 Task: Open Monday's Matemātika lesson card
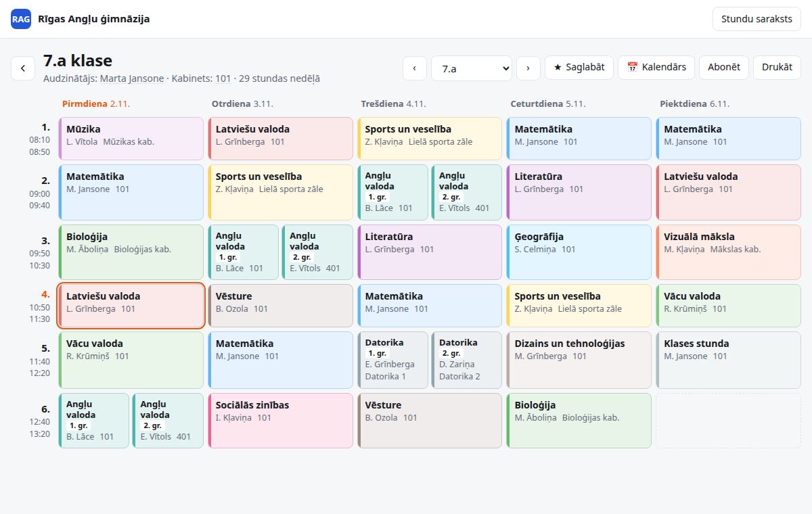(131, 192)
